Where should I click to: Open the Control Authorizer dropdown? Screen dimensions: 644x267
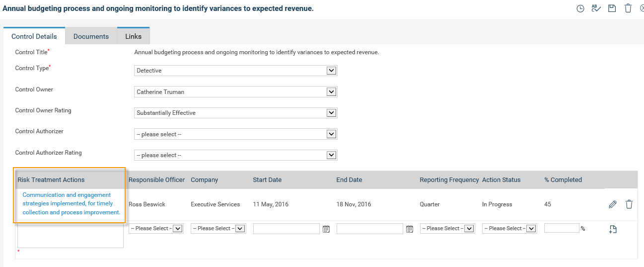coord(236,134)
